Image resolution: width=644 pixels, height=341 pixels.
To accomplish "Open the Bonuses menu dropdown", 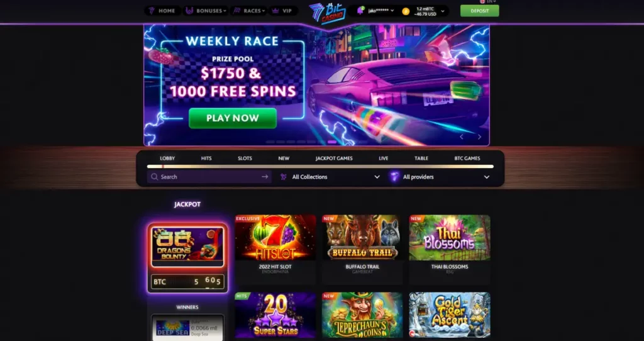I will tap(206, 11).
